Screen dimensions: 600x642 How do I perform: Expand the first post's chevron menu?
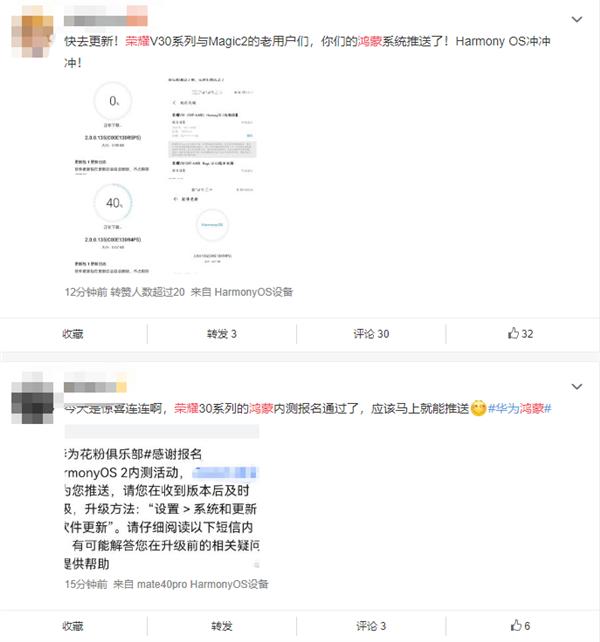(577, 19)
